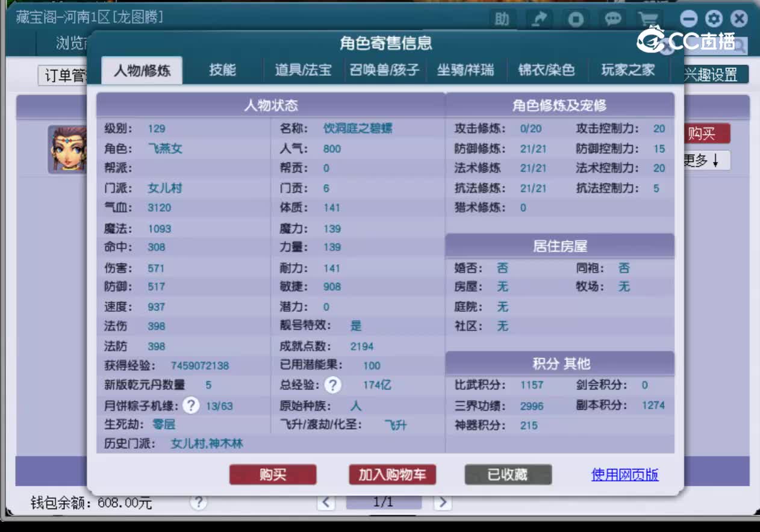Image resolution: width=760 pixels, height=532 pixels.
Task: Click the share arrow icon in title bar
Action: (539, 19)
